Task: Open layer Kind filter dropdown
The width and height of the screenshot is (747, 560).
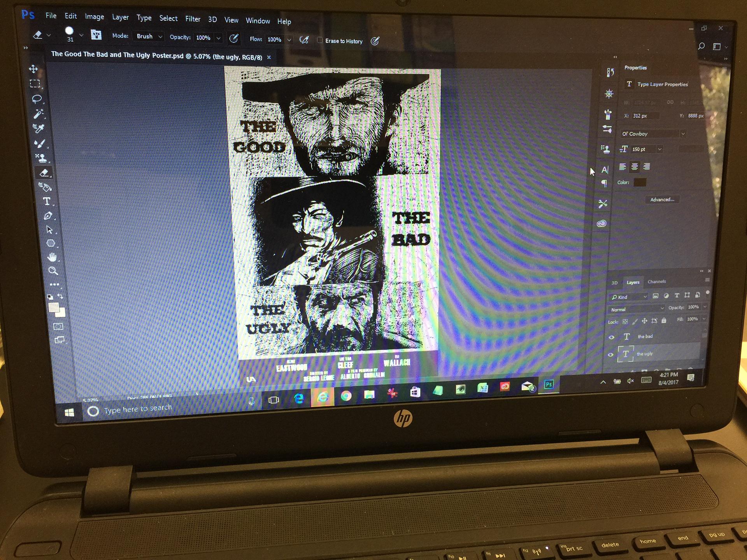Action: click(x=629, y=297)
